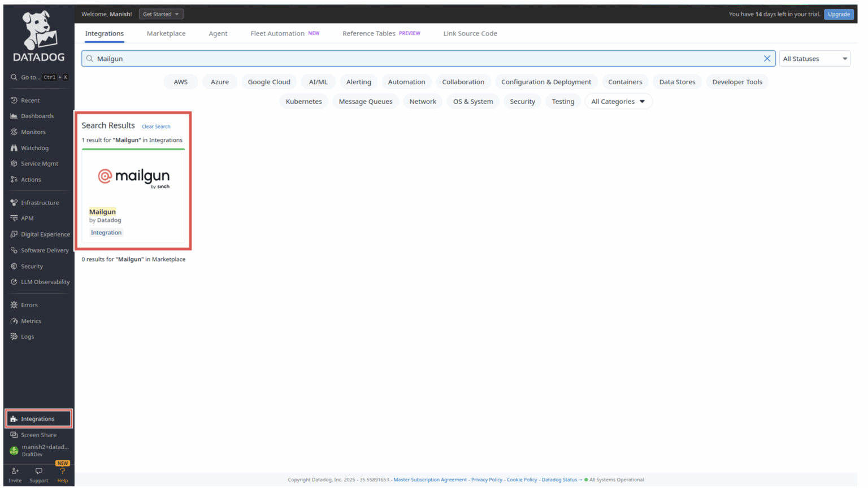Click the Clear Search link
The width and height of the screenshot is (868, 488).
click(156, 127)
